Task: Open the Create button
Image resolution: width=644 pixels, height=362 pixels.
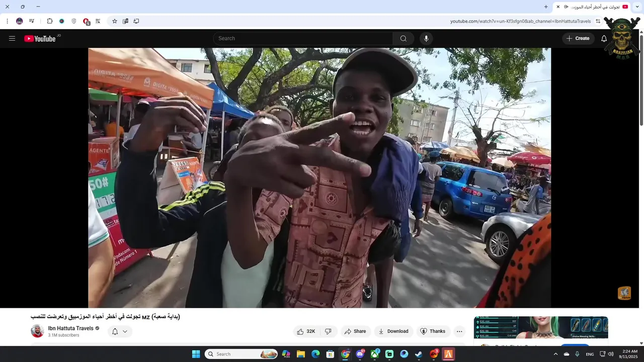Action: (578, 39)
